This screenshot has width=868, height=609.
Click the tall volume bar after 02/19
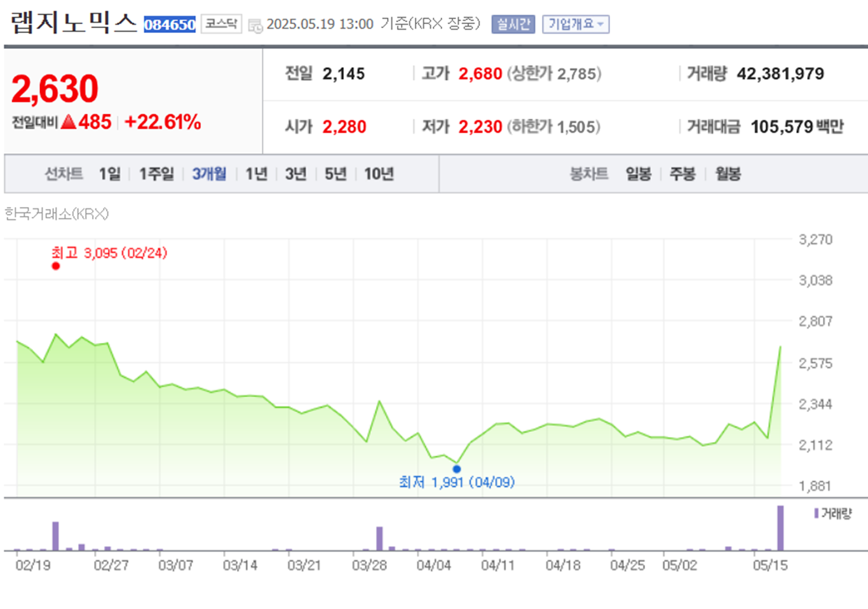[56, 536]
